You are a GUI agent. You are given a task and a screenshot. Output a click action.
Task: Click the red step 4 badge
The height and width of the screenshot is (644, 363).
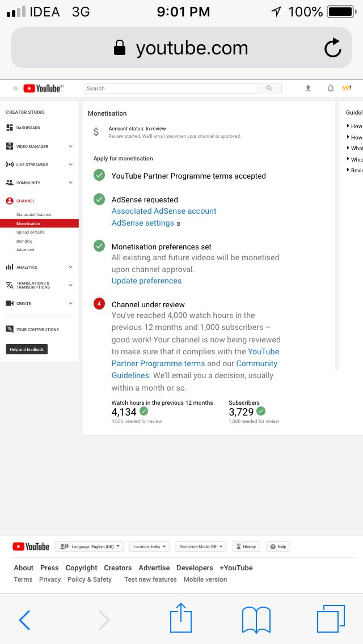(x=99, y=304)
